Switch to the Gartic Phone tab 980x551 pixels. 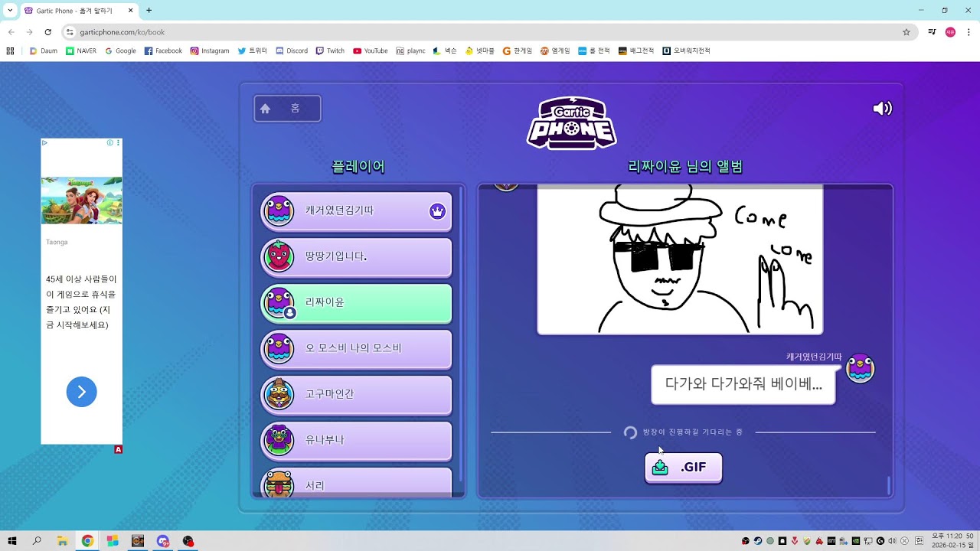click(79, 11)
